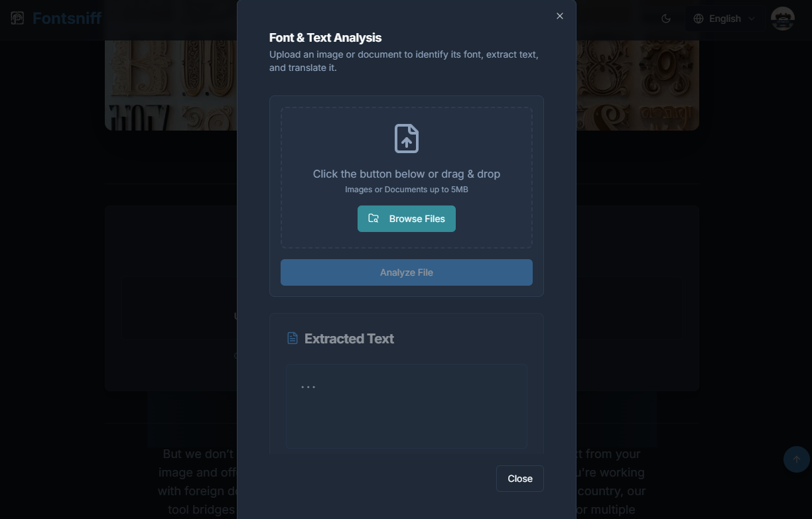
Task: Click the folder icon inside Browse Files button
Action: (x=373, y=218)
